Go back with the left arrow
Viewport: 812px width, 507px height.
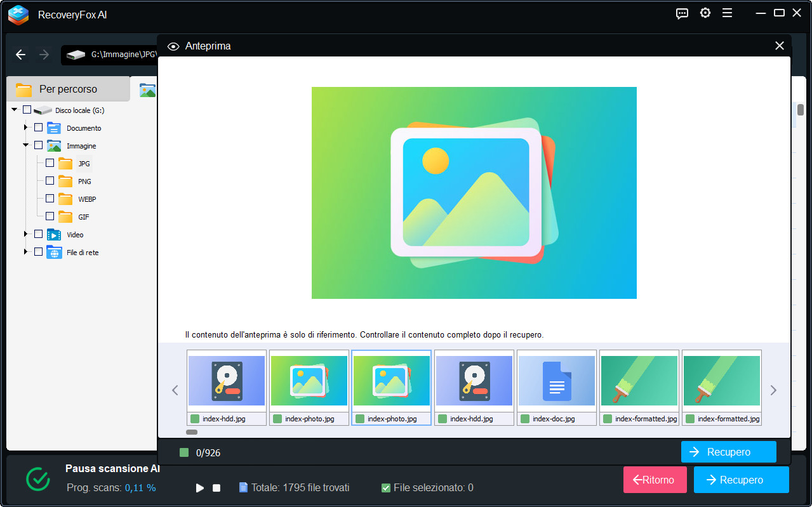(x=20, y=55)
